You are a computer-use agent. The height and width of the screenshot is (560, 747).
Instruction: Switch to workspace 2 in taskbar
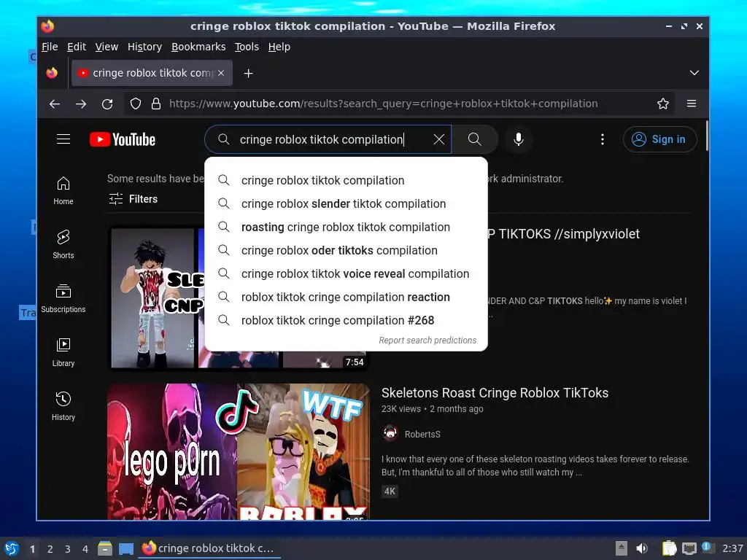click(x=50, y=548)
